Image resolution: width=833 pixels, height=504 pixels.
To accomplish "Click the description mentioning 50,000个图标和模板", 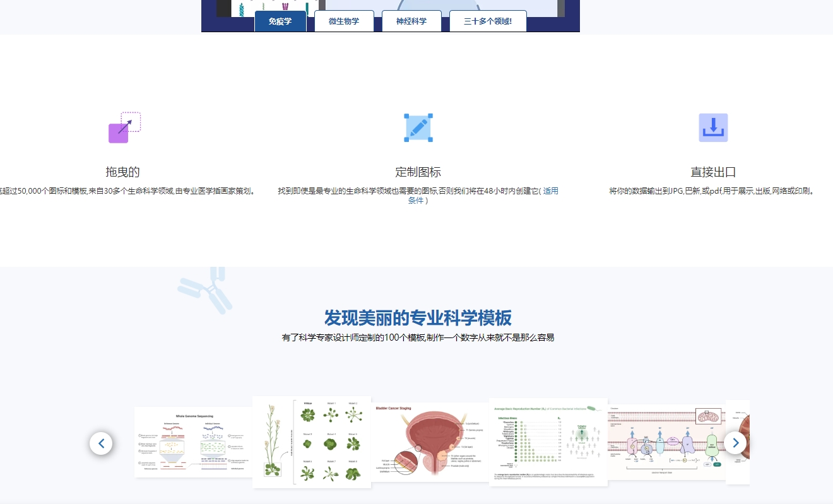I will [x=128, y=190].
